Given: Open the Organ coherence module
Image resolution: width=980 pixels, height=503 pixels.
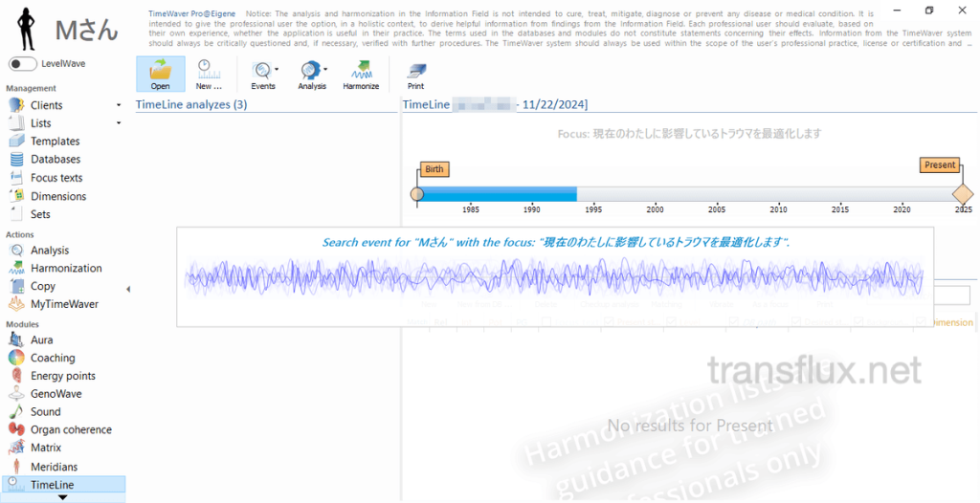Looking at the screenshot, I should click(71, 430).
